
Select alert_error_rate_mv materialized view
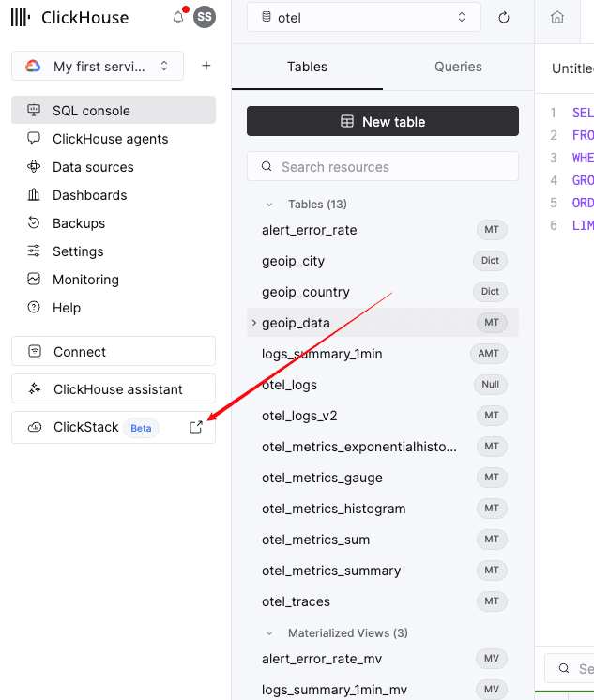click(x=383, y=659)
